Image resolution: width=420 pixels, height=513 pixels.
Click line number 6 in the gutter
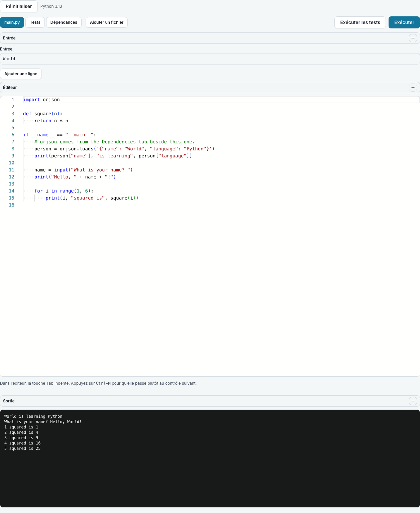point(13,135)
